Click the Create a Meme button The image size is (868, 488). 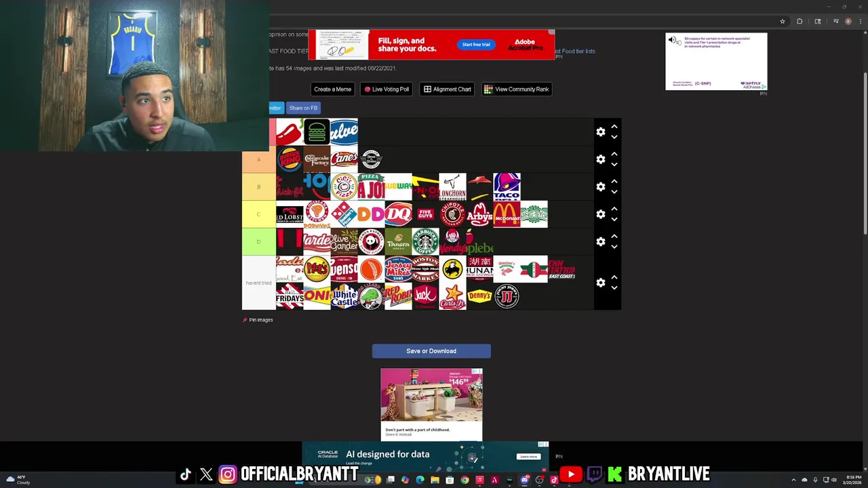[x=332, y=89]
